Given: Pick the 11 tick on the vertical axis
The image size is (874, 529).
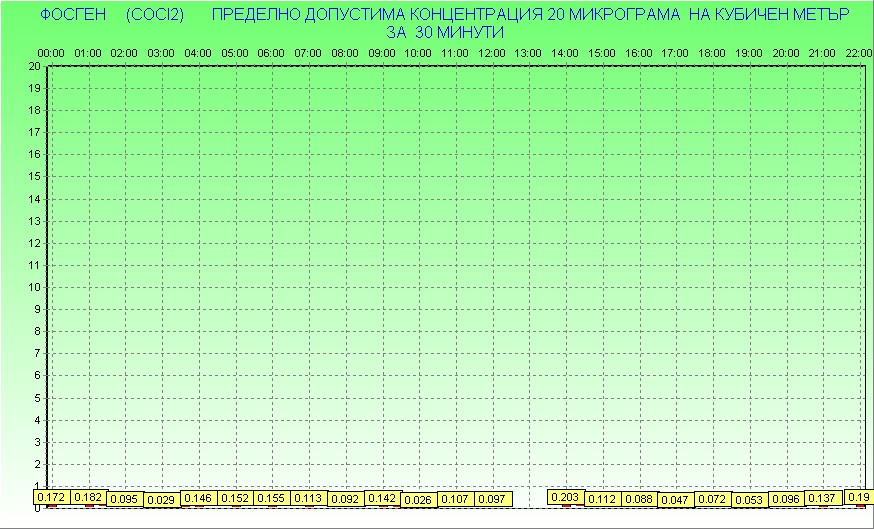Looking at the screenshot, I should tap(34, 265).
